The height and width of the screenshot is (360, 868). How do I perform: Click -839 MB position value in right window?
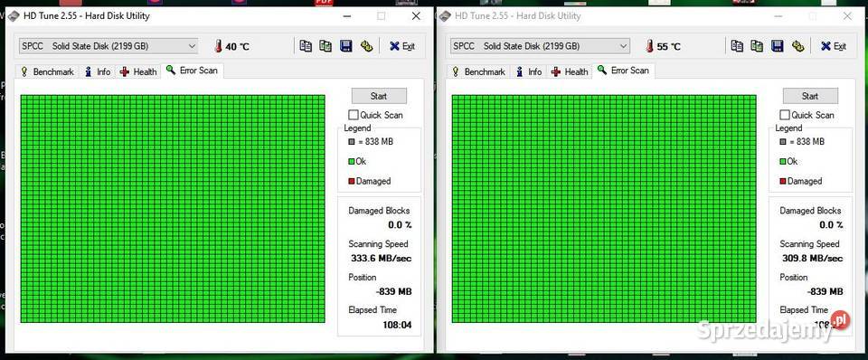point(825,291)
